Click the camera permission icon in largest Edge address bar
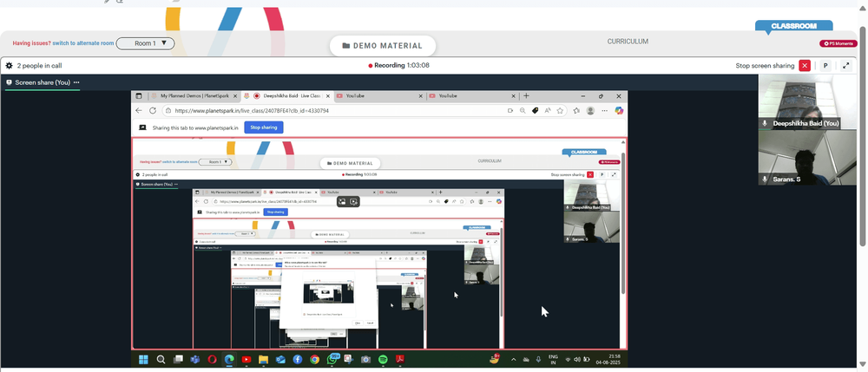The width and height of the screenshot is (868, 372). [x=510, y=110]
